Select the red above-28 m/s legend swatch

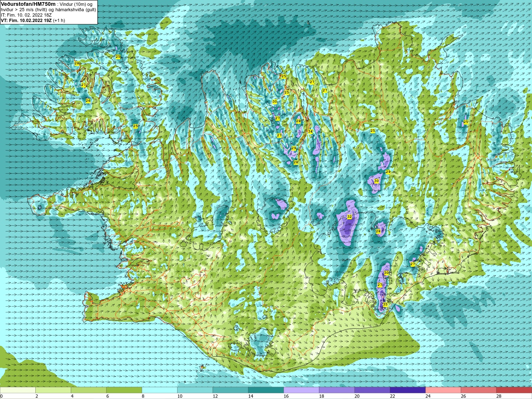pyautogui.click(x=514, y=390)
